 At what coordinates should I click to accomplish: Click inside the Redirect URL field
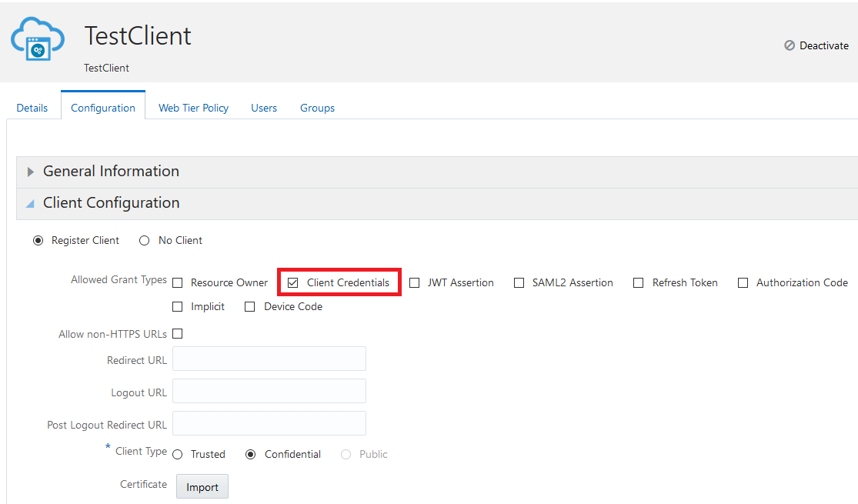(x=269, y=359)
